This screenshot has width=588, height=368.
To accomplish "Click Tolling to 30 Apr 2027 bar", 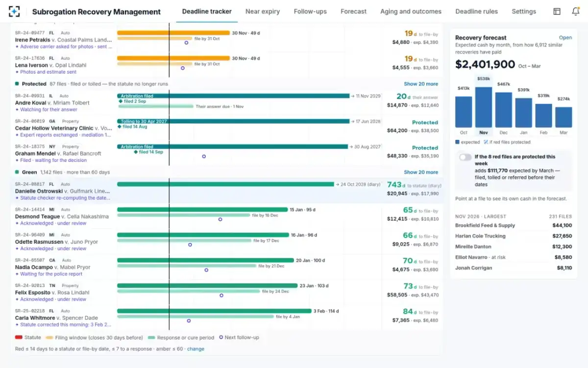I will point(233,121).
